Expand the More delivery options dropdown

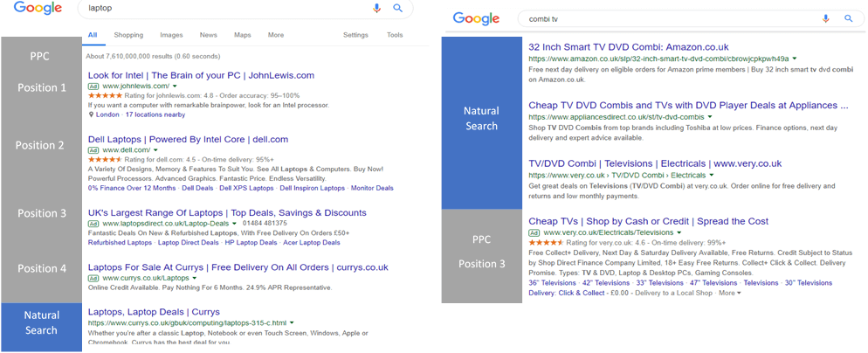(730, 294)
